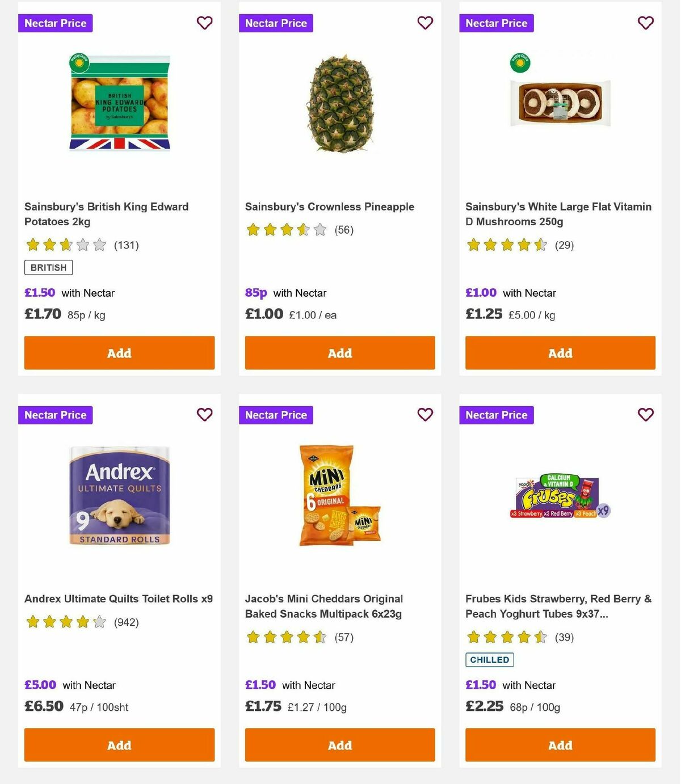
Task: Add the White Large Flat Mushrooms to basket
Action: tap(560, 353)
